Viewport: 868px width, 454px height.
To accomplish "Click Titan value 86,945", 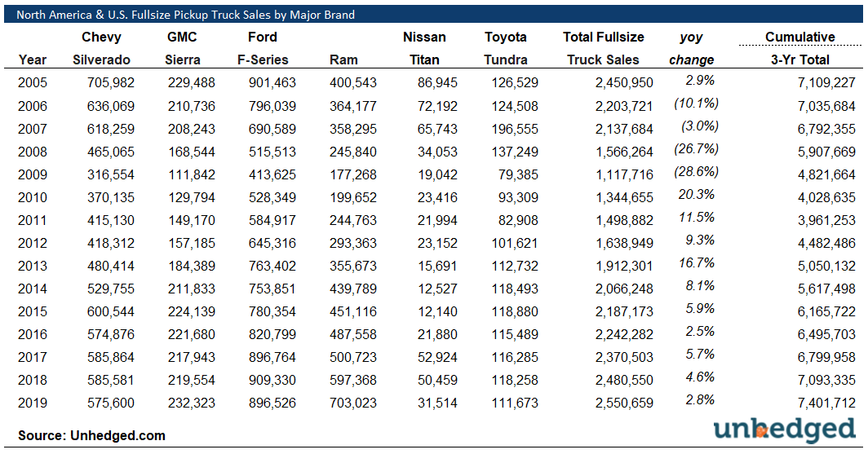I will pos(437,83).
